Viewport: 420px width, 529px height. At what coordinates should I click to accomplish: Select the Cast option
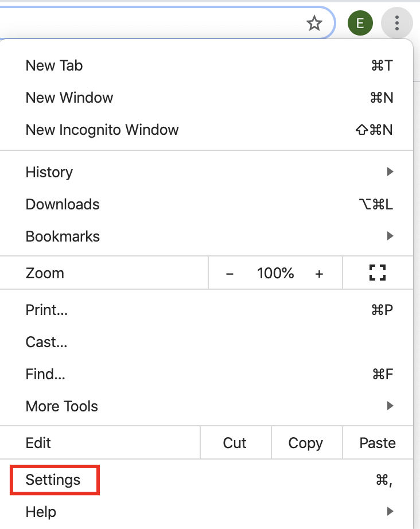tap(46, 342)
